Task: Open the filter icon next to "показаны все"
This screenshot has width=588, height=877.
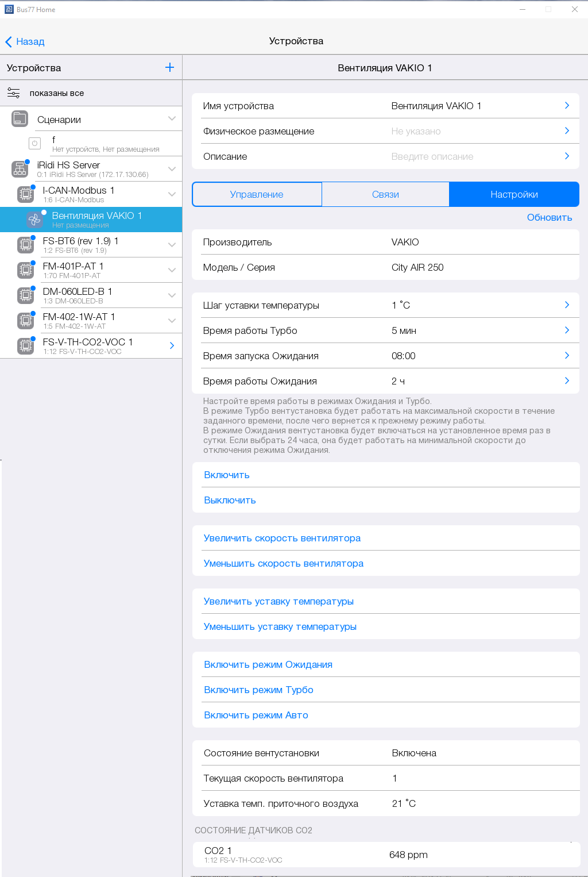Action: 13,93
